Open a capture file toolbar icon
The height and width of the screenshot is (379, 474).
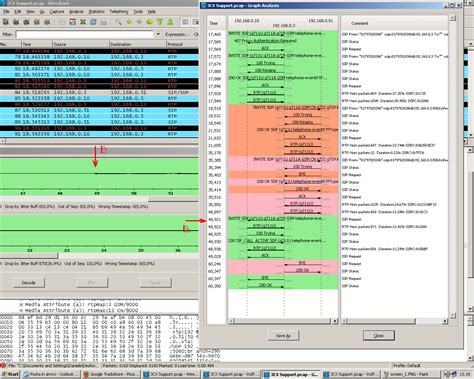click(62, 22)
